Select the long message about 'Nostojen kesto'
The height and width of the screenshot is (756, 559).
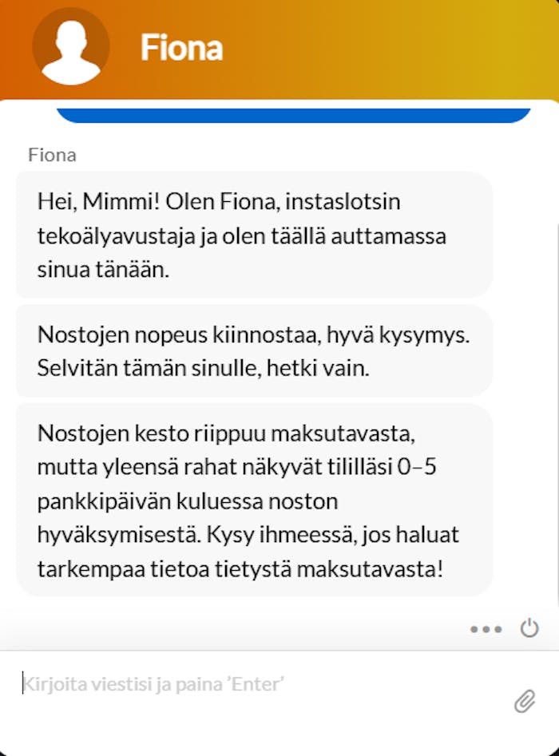253,501
